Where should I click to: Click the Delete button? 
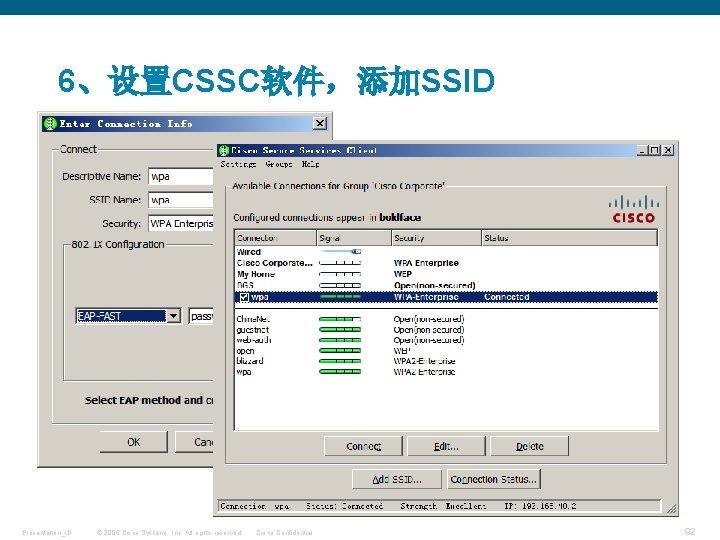tap(529, 446)
